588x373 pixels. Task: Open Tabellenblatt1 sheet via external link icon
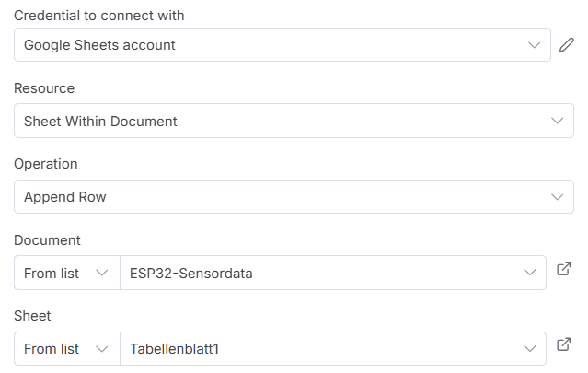coord(564,345)
